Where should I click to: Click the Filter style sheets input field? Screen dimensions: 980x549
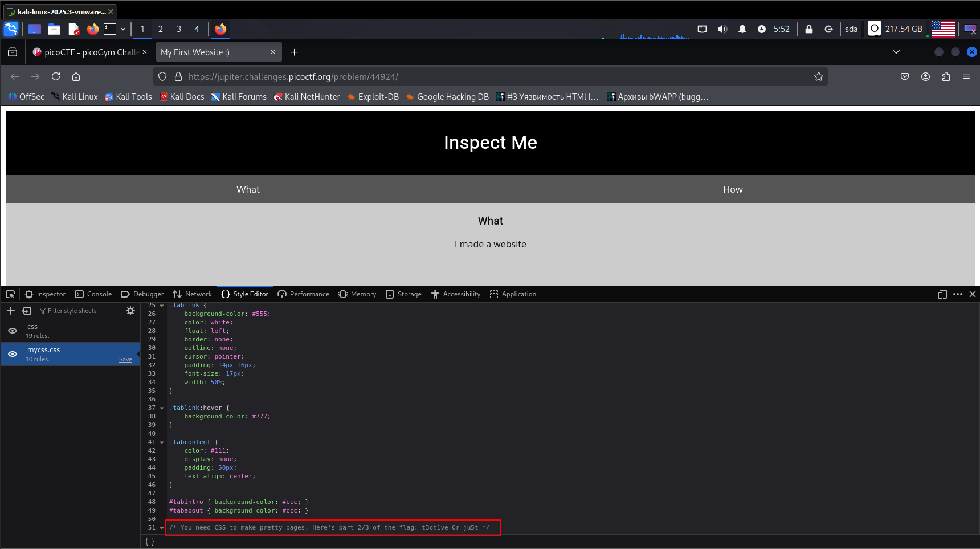80,311
